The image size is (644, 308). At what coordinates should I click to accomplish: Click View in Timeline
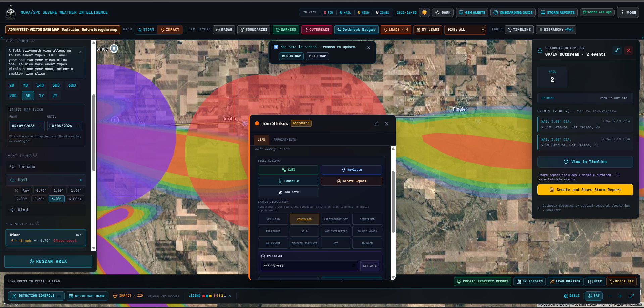pyautogui.click(x=585, y=162)
